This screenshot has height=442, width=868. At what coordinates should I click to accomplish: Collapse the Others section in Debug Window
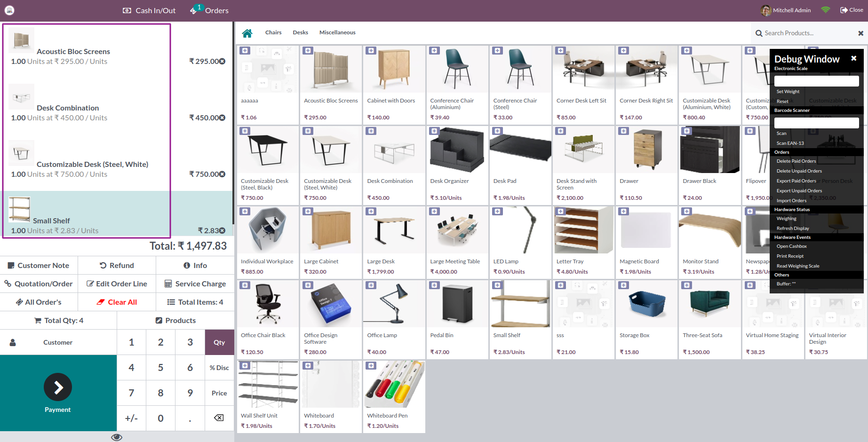point(781,275)
